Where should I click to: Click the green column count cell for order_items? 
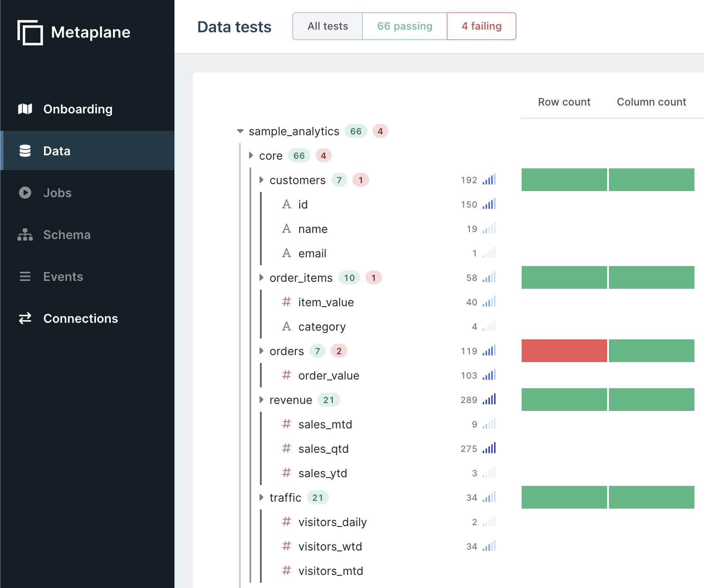click(x=652, y=277)
